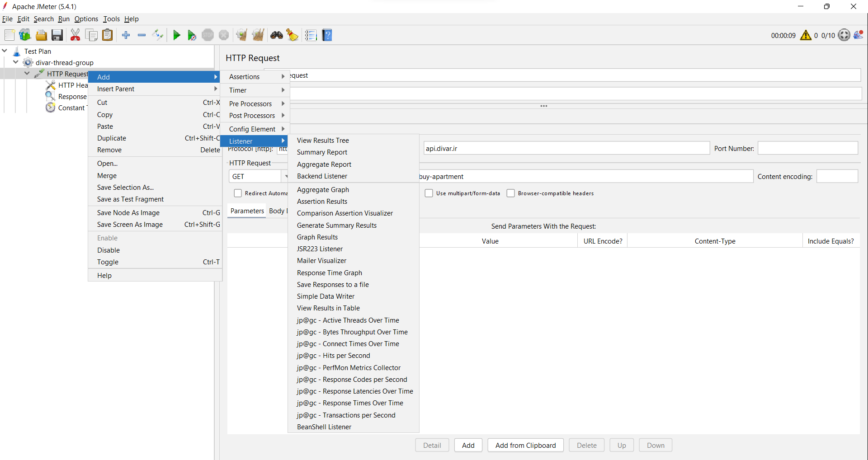Click the Paste clipboard icon
This screenshot has height=460, width=868.
pyautogui.click(x=107, y=35)
